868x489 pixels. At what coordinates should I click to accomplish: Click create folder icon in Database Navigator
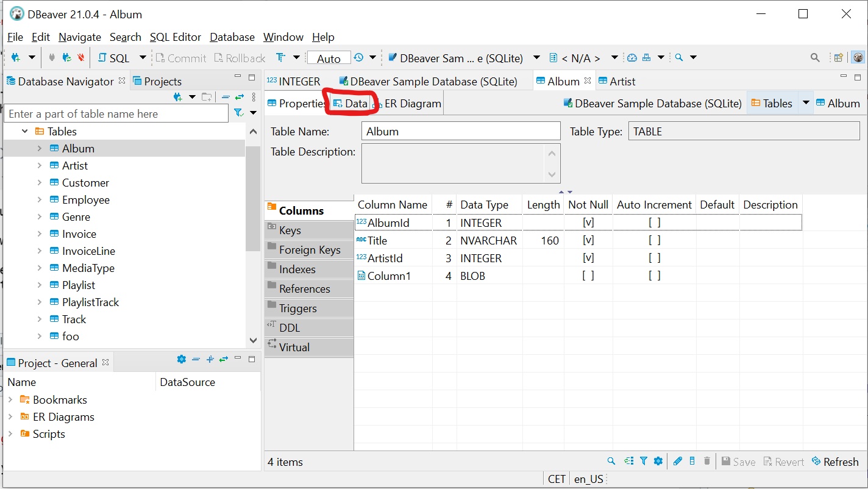pyautogui.click(x=207, y=97)
